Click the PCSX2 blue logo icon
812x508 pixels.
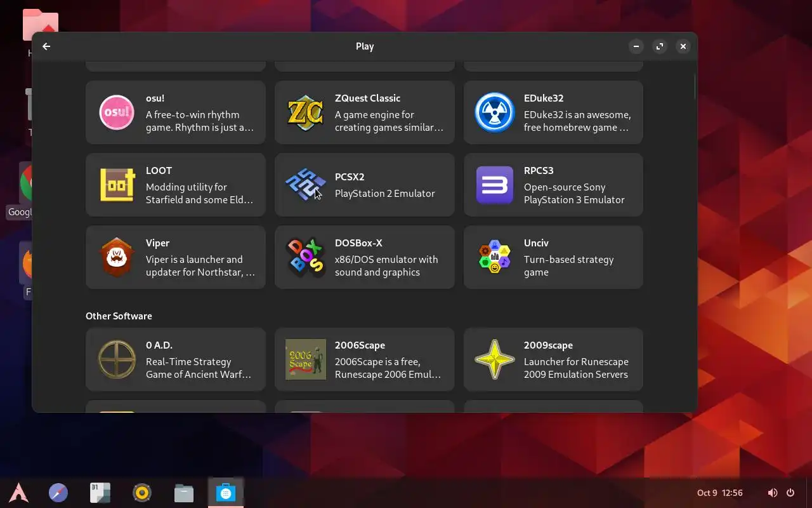[306, 185]
